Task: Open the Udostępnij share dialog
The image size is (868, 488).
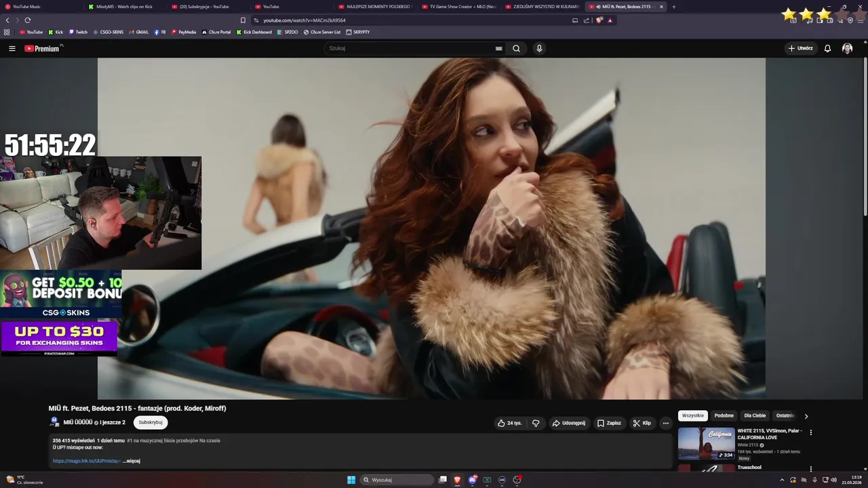Action: (568, 423)
